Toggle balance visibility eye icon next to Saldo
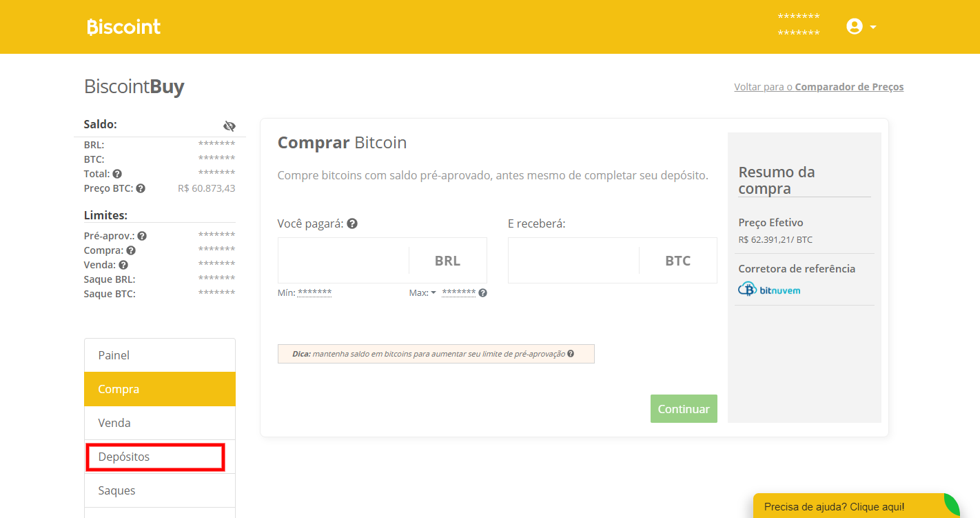This screenshot has width=980, height=518. tap(229, 126)
